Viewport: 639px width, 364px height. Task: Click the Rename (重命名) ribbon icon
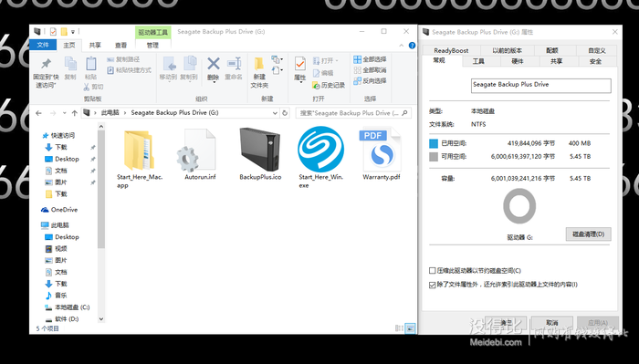point(234,64)
